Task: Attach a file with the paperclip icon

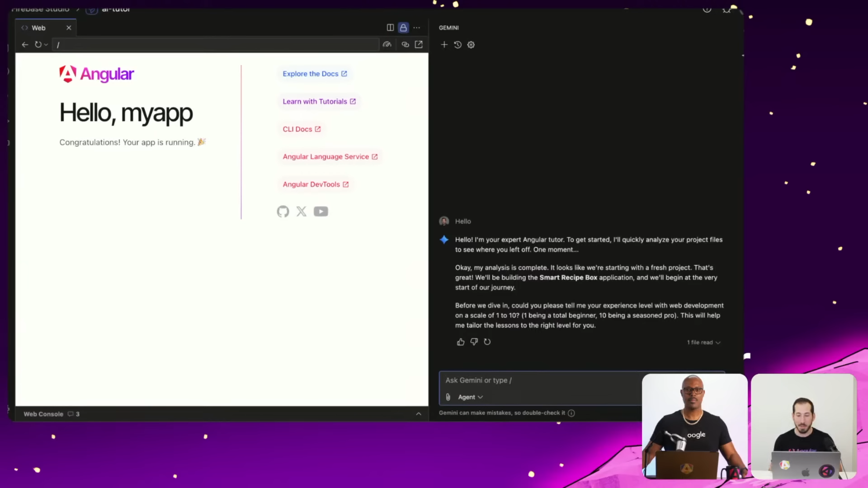Action: tap(448, 397)
